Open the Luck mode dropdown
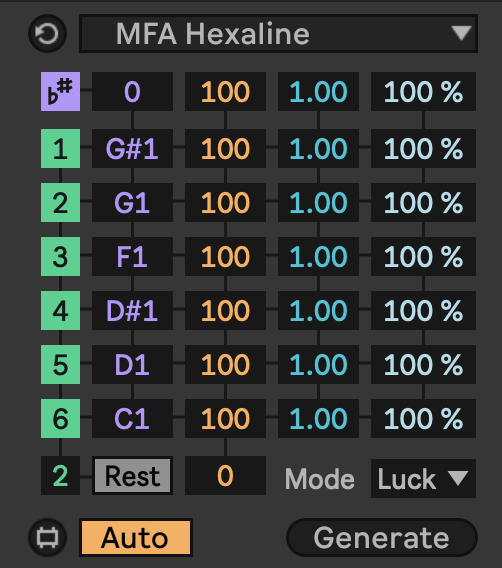 pos(423,479)
